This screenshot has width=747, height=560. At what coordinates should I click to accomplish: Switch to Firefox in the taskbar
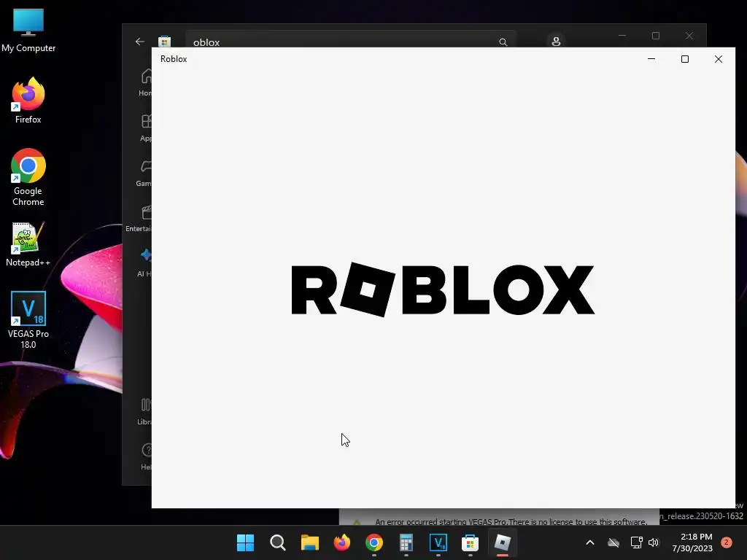click(341, 542)
